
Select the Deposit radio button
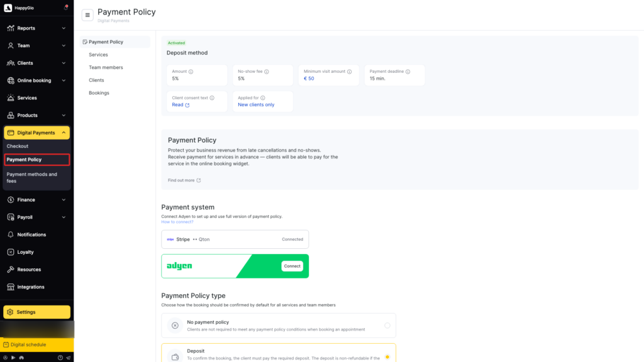point(387,357)
